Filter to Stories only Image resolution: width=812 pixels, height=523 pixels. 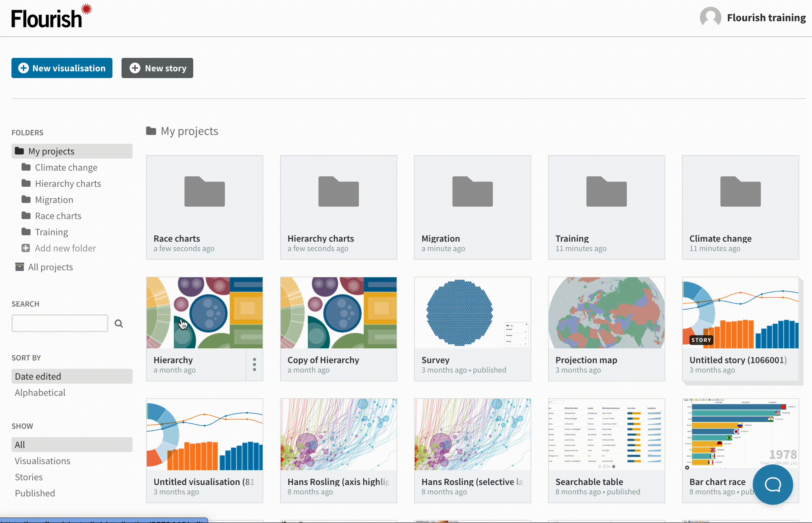click(x=29, y=477)
